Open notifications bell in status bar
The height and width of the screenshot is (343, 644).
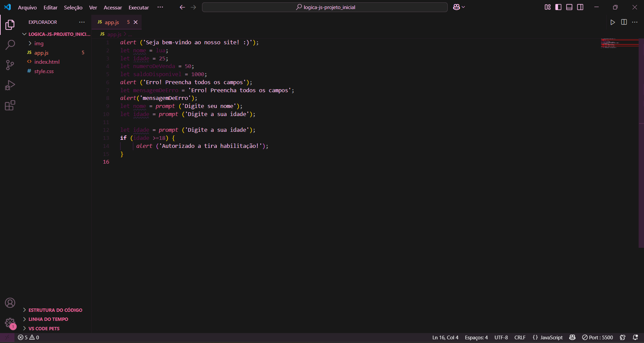(635, 337)
